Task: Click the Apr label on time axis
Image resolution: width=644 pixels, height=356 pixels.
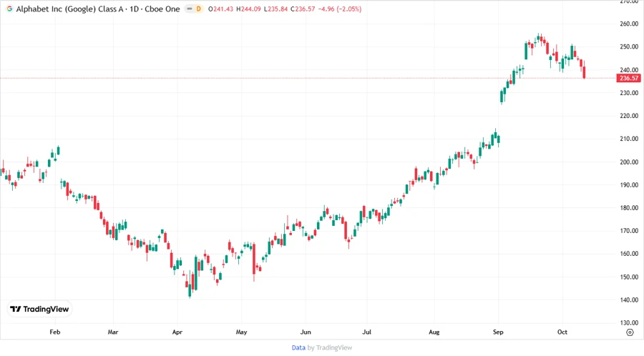Action: pos(177,332)
